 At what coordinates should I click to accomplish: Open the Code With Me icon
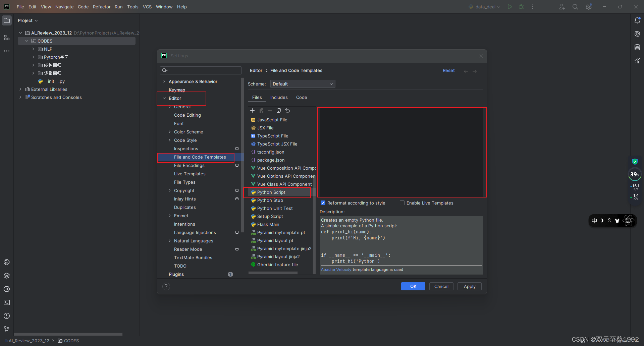pyautogui.click(x=562, y=7)
